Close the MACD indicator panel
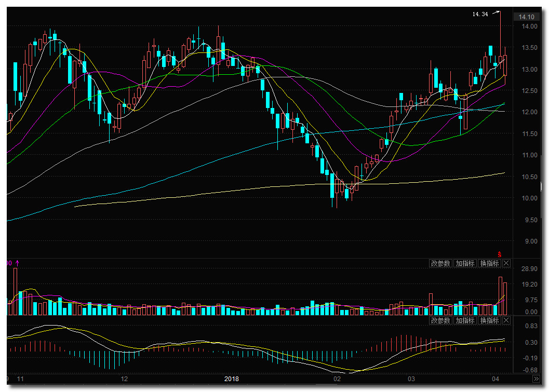 click(x=507, y=320)
